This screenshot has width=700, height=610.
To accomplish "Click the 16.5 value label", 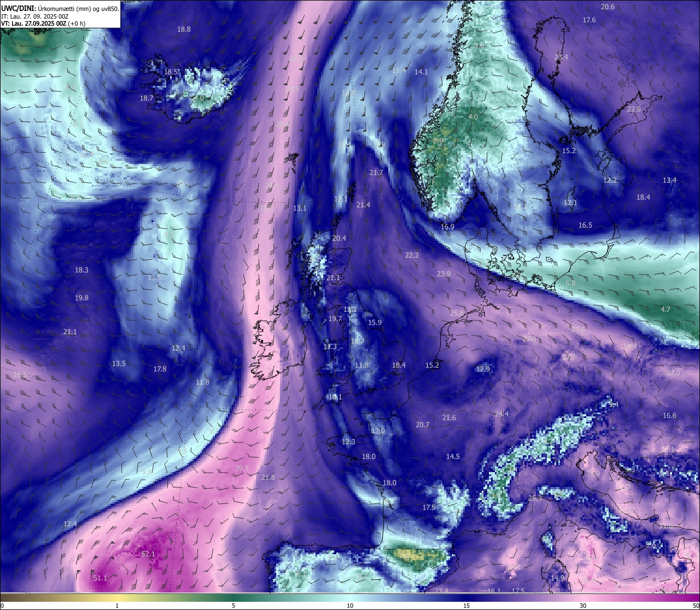I will (585, 225).
